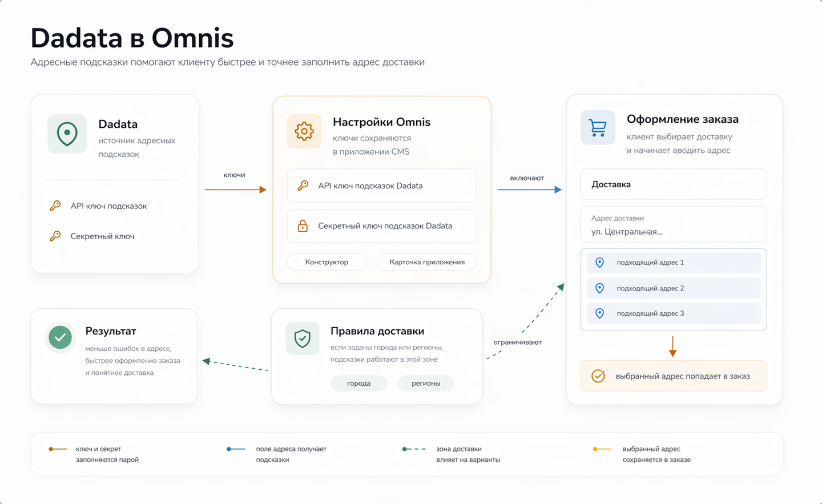
Task: Click the Dadata location pin icon
Action: (67, 134)
